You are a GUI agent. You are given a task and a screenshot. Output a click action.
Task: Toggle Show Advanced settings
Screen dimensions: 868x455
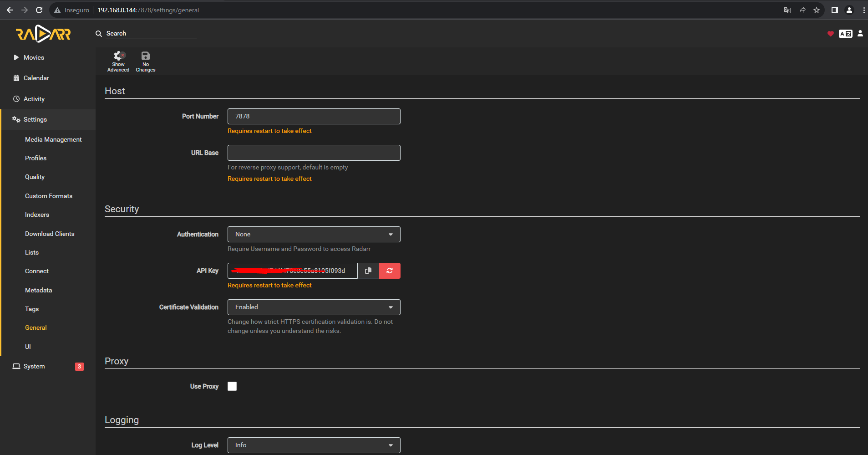click(x=118, y=61)
